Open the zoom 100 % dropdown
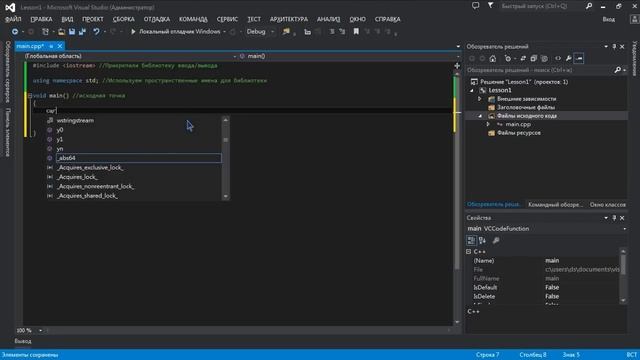 [40, 330]
